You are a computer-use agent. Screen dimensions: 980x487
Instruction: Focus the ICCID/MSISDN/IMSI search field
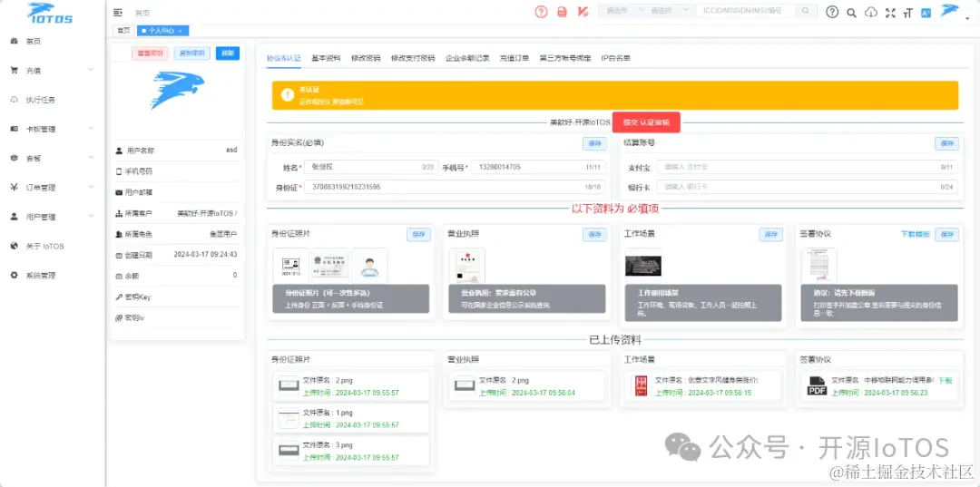click(x=746, y=11)
